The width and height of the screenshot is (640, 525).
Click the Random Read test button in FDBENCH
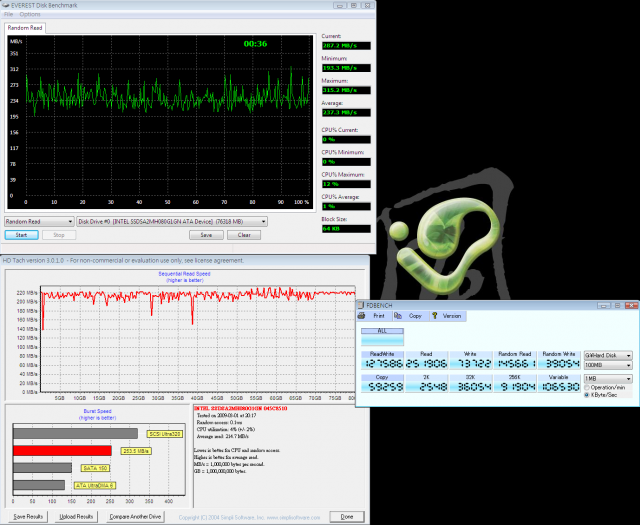click(x=515, y=354)
